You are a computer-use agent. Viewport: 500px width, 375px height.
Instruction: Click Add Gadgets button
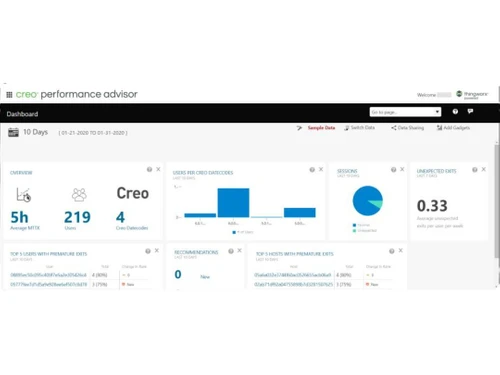[453, 128]
